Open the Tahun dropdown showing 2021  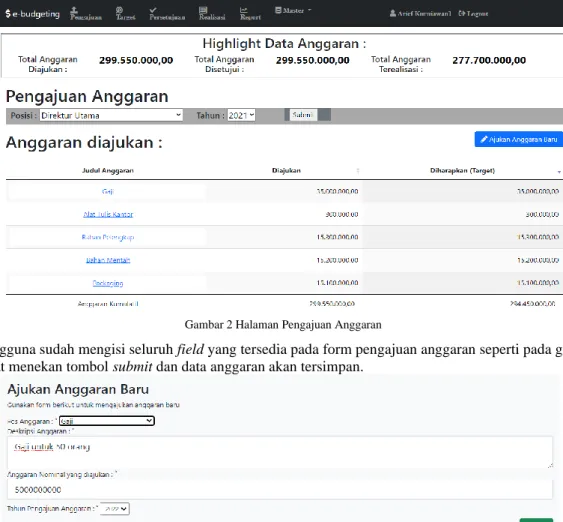pyautogui.click(x=241, y=115)
